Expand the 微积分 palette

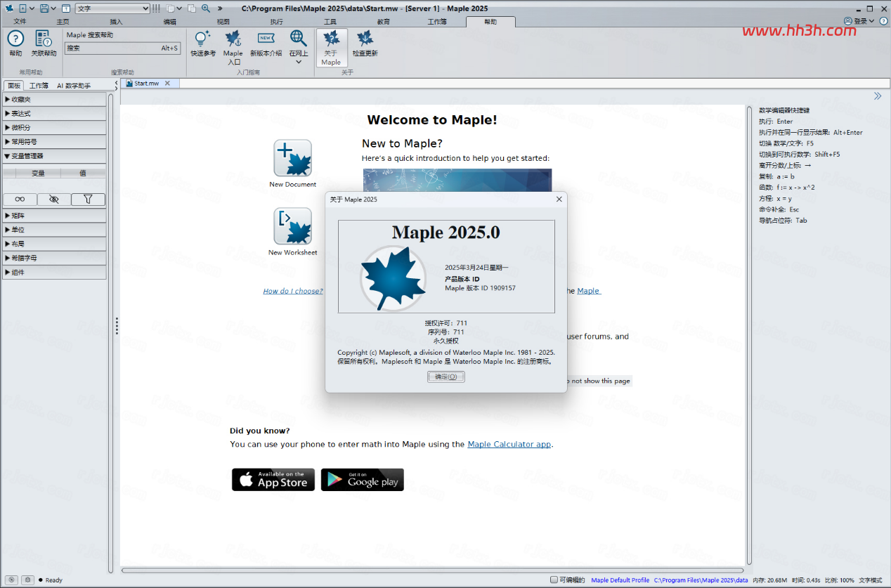54,127
